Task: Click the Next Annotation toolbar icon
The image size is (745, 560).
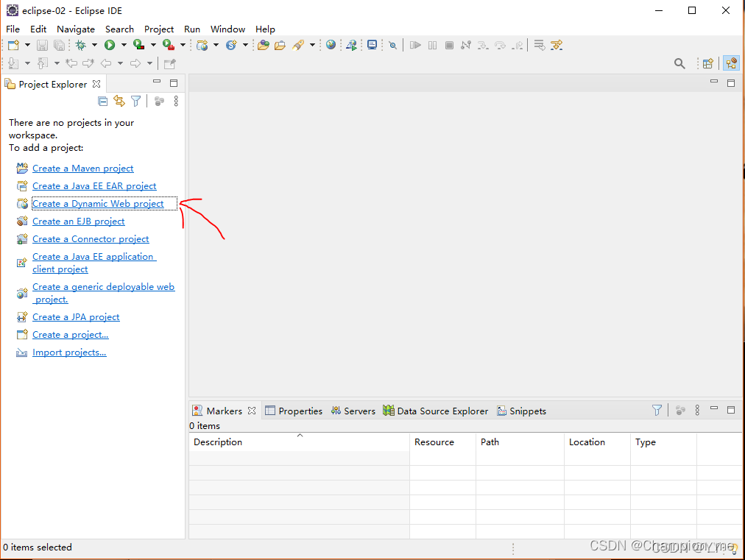Action: [x=13, y=63]
